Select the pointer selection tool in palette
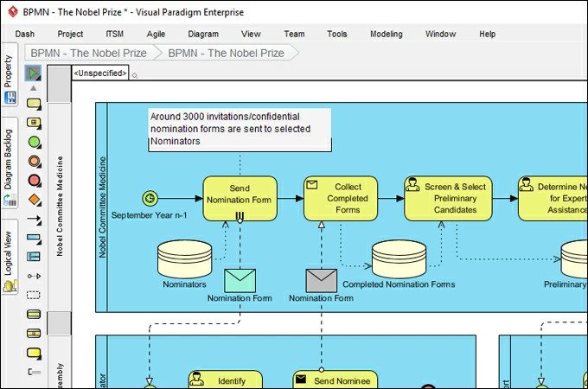 coord(34,73)
